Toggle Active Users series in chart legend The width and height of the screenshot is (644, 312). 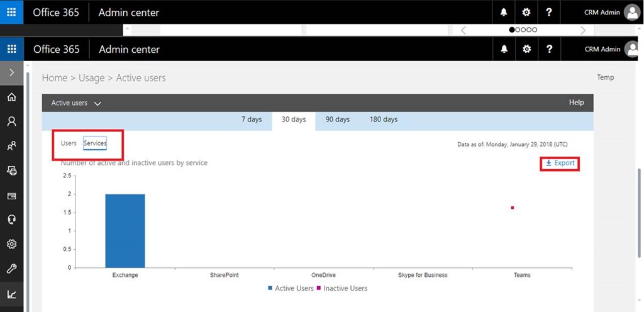tap(290, 288)
